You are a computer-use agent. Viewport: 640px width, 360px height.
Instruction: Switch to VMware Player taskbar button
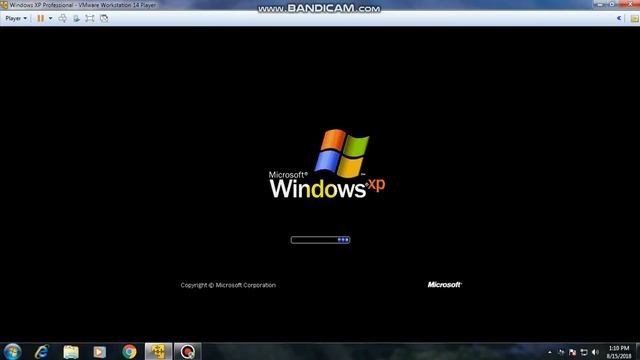158,351
